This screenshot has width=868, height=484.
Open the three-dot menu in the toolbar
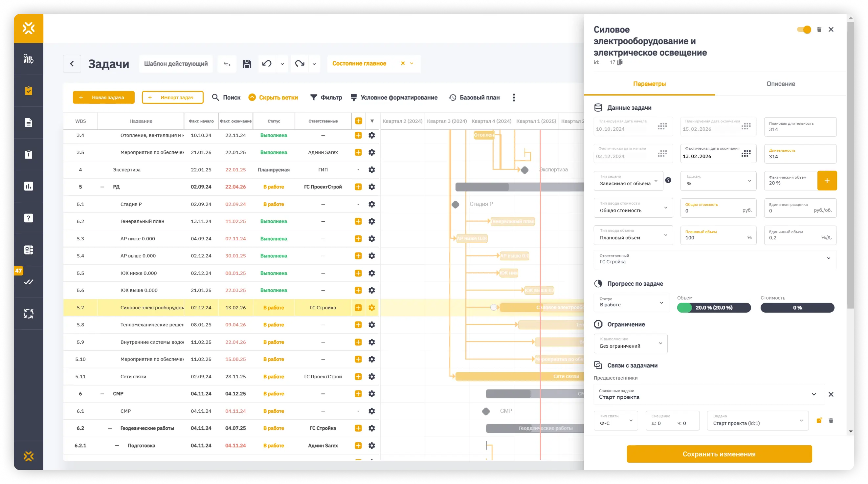tap(514, 97)
